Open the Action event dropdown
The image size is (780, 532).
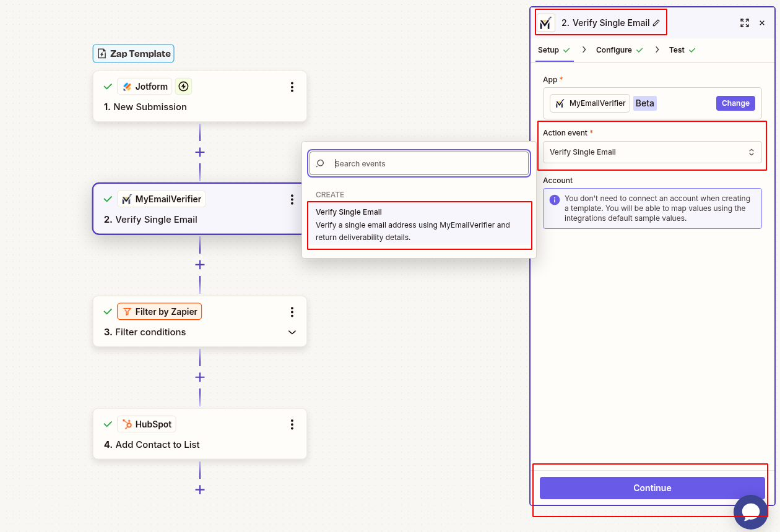[652, 152]
